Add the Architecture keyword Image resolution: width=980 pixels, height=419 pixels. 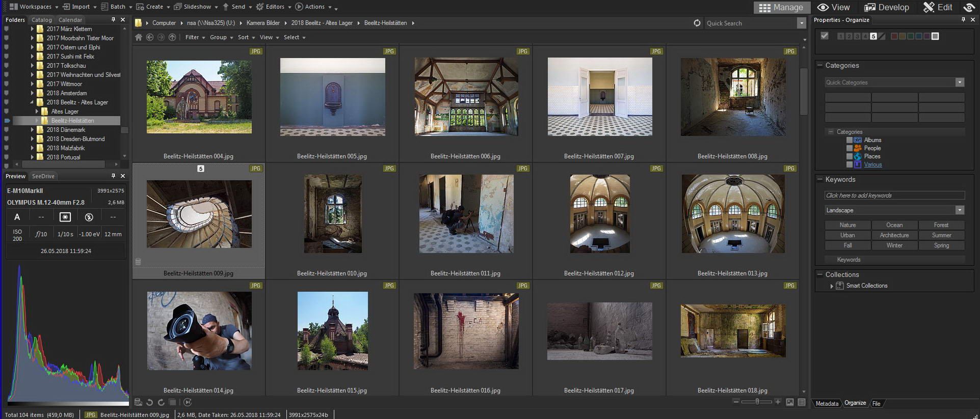[894, 235]
